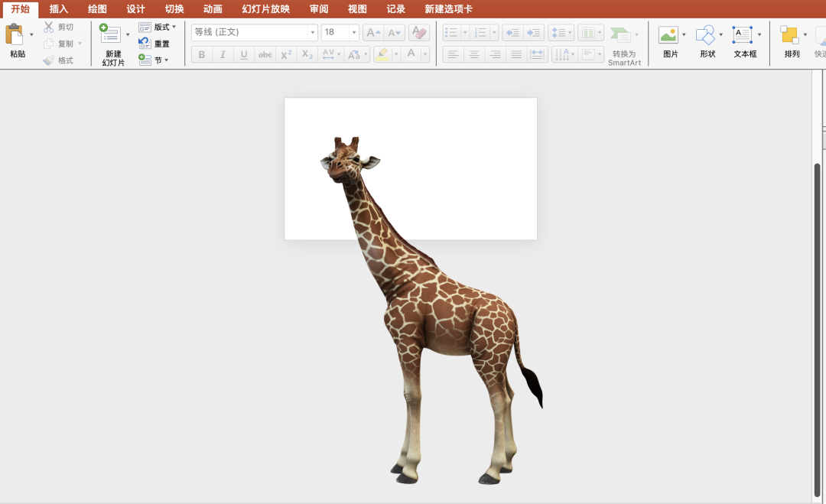Click the 粘贴 paste clipboard icon
Screen dimensions: 826x504
15,34
